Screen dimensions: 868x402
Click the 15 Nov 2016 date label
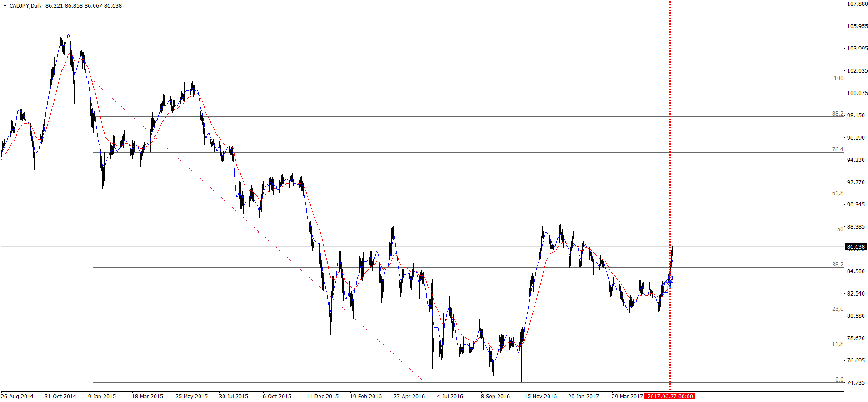click(x=540, y=397)
